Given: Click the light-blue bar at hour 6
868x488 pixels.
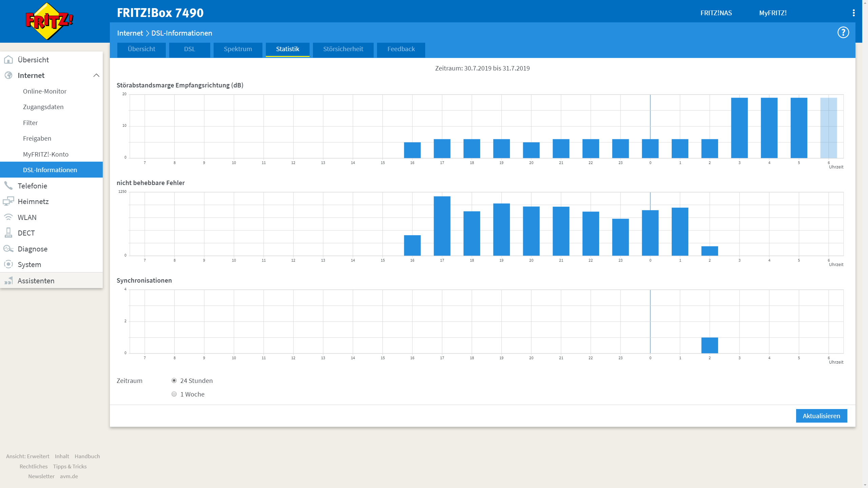Looking at the screenshot, I should click(828, 128).
